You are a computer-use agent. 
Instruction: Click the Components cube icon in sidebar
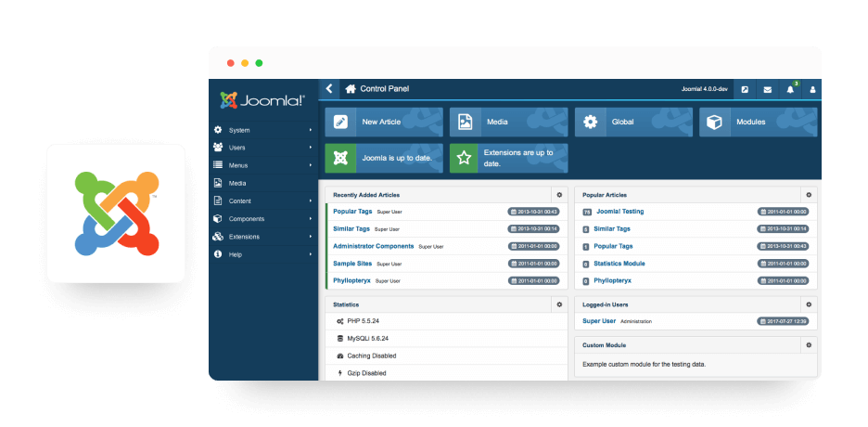218,219
